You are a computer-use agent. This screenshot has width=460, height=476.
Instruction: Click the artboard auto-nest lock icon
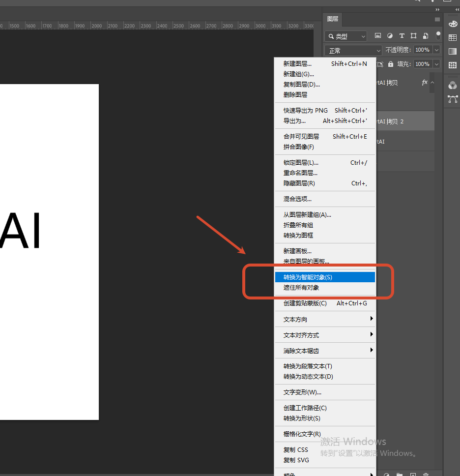pyautogui.click(x=380, y=64)
